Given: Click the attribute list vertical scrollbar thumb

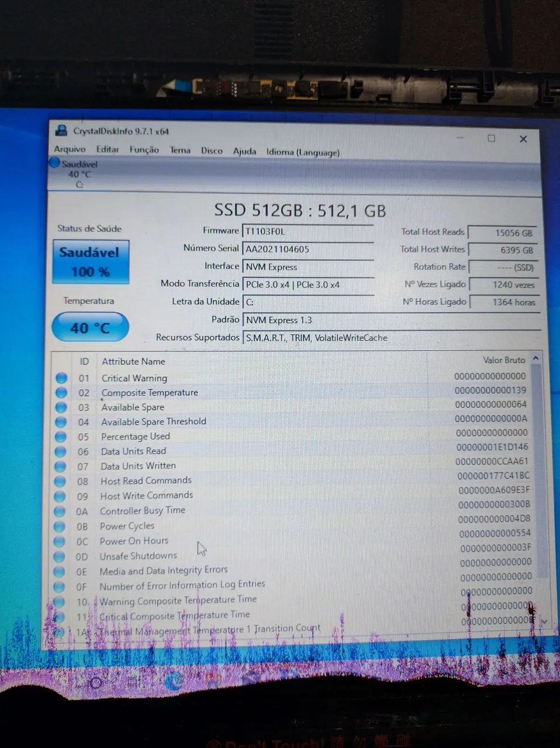Looking at the screenshot, I should coord(540,470).
